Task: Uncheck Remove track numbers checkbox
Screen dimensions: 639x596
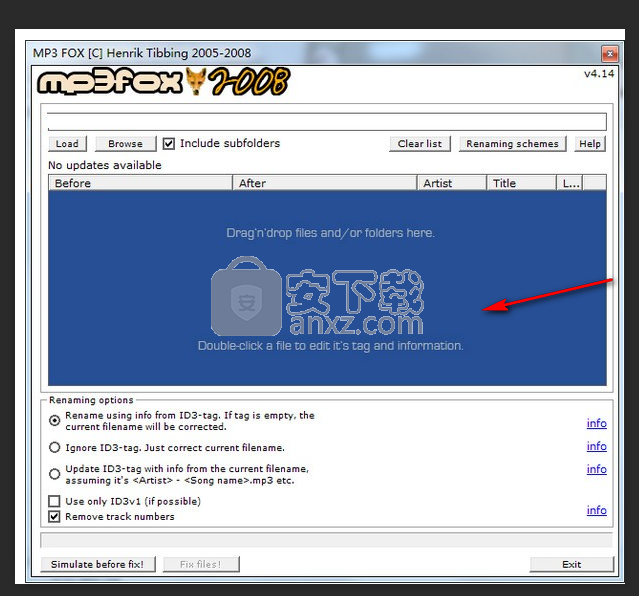Action: click(x=54, y=517)
